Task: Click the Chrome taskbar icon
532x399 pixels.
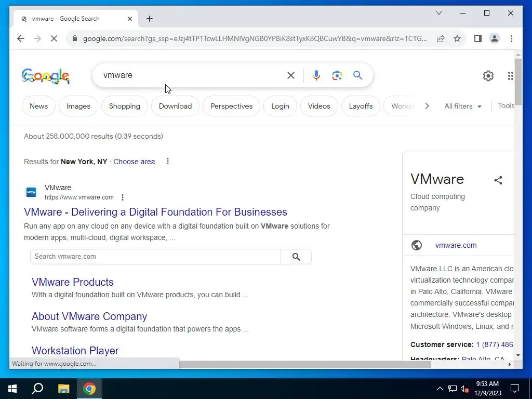Action: [89, 389]
